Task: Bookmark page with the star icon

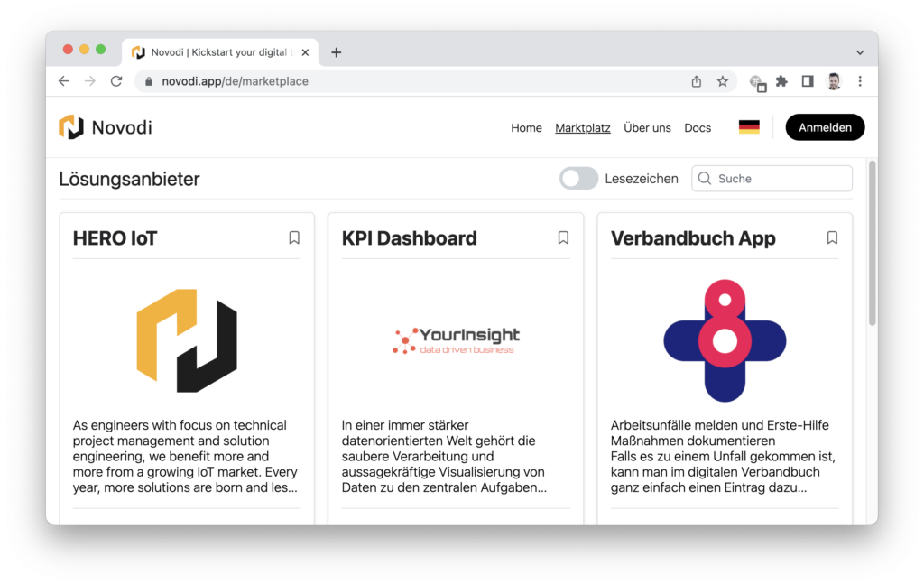Action: point(723,81)
